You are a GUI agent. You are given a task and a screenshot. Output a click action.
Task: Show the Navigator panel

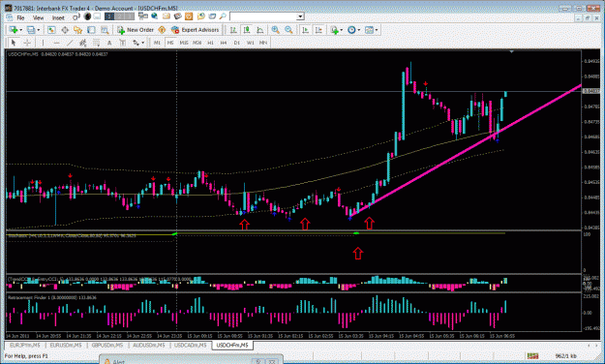pyautogui.click(x=78, y=30)
